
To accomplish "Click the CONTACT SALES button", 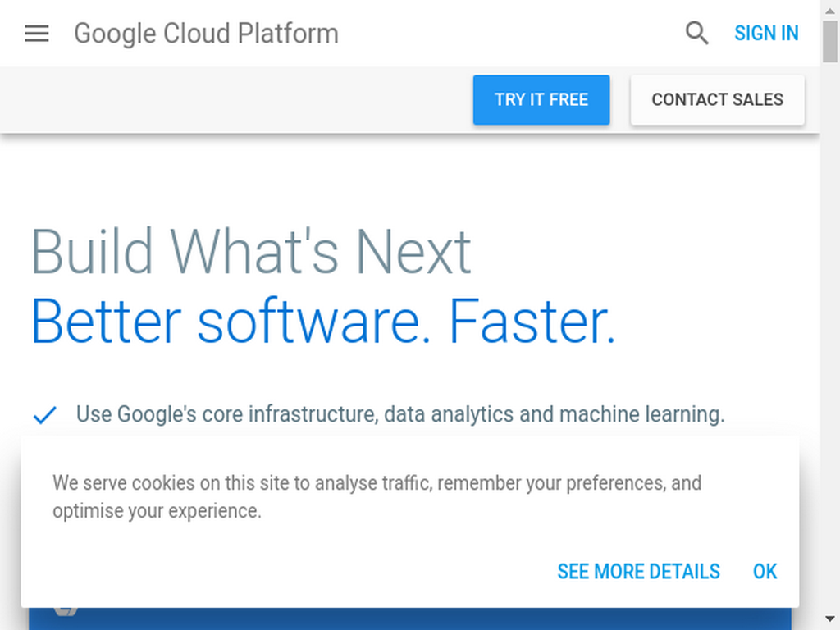I will click(717, 99).
